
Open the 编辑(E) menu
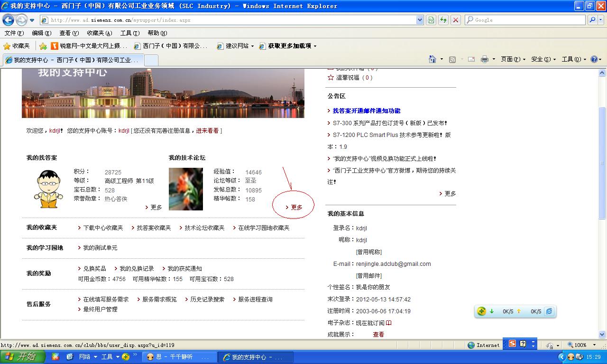click(x=42, y=33)
